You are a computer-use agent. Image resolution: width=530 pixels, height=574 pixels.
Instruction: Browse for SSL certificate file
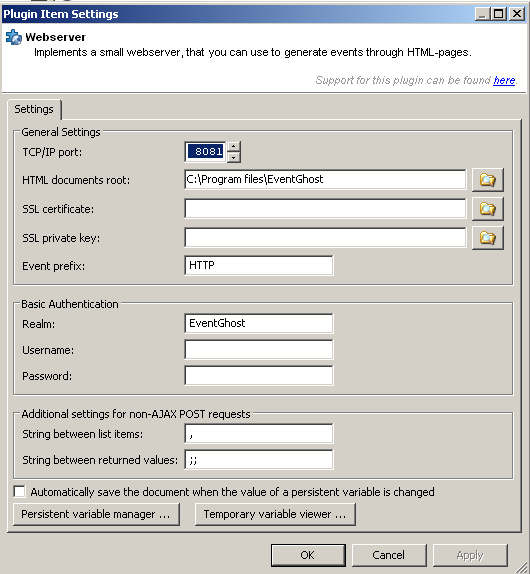pos(488,209)
